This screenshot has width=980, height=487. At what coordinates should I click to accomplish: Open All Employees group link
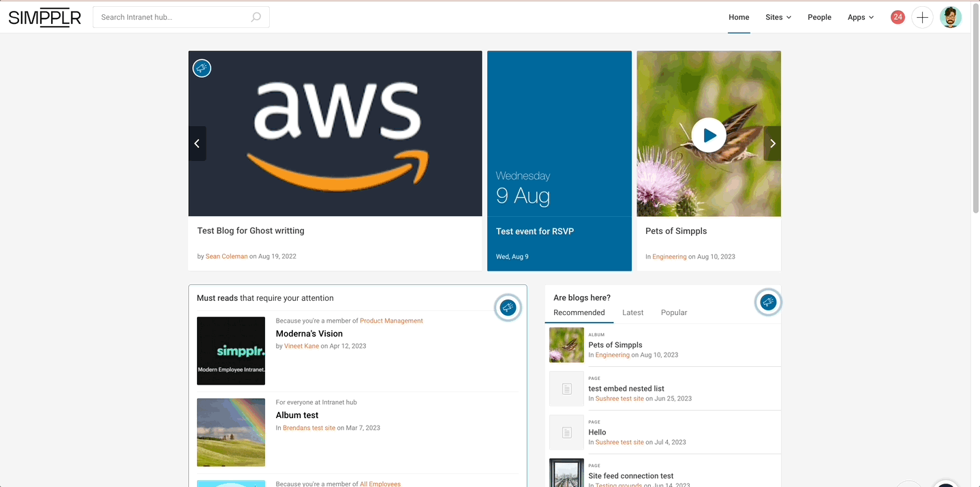click(x=380, y=484)
